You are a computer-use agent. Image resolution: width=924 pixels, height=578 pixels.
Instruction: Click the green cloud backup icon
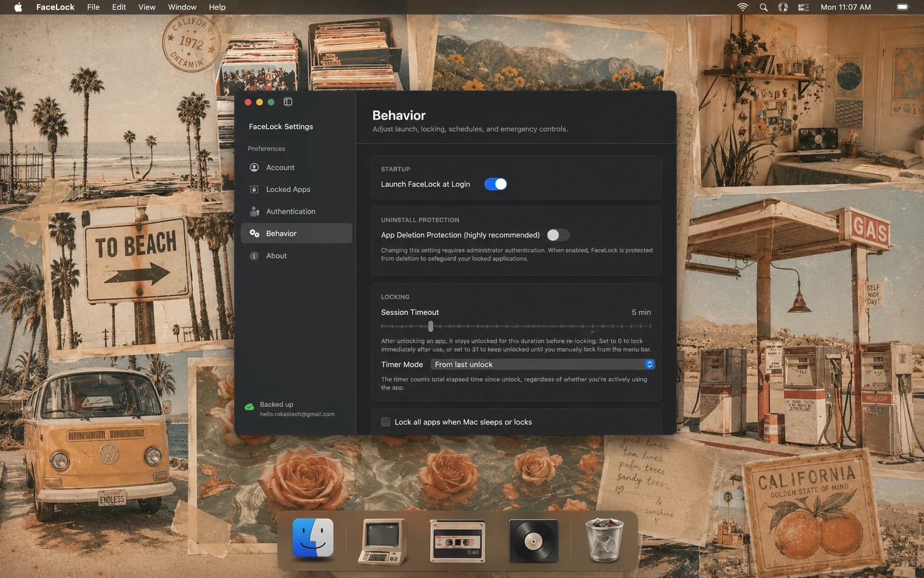(x=249, y=407)
